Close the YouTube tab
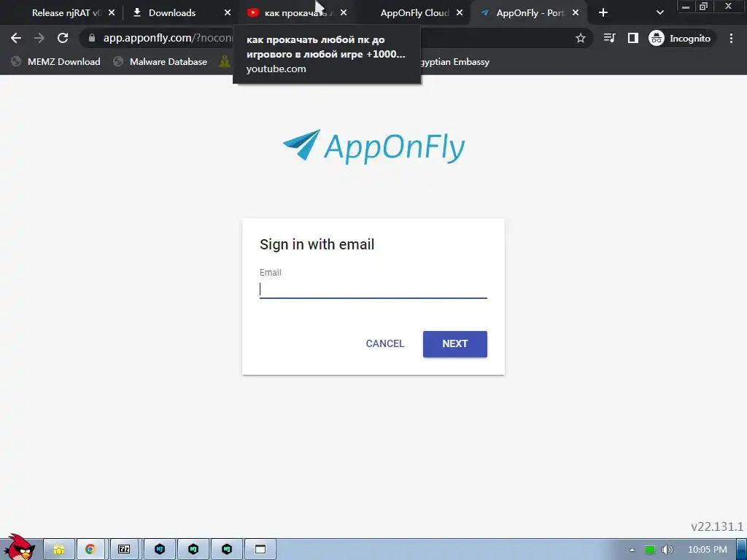 344,13
